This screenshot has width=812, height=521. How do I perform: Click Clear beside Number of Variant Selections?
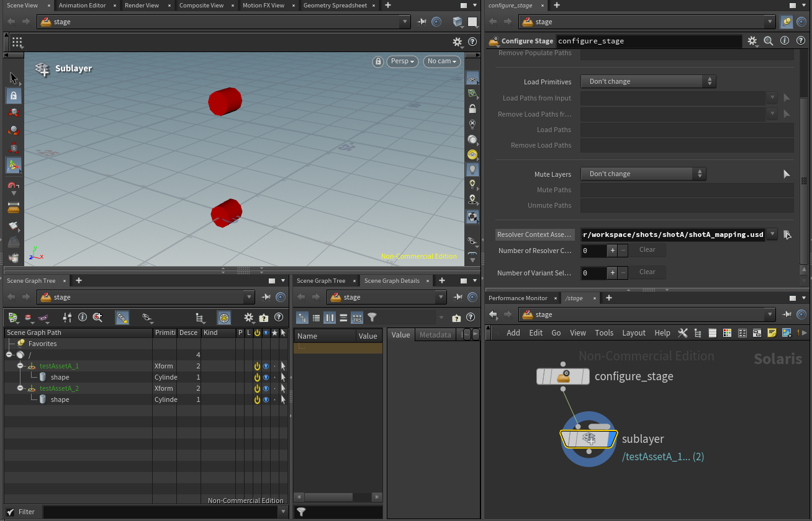click(x=647, y=272)
